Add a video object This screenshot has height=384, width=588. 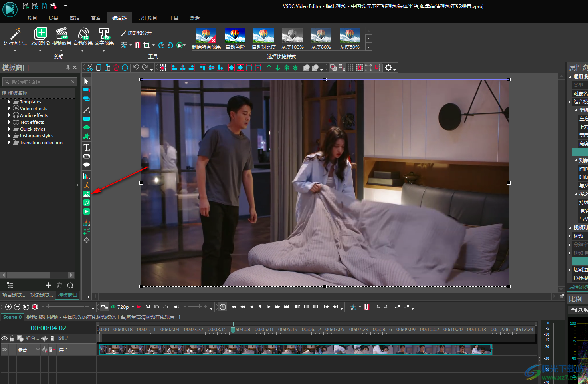87,211
